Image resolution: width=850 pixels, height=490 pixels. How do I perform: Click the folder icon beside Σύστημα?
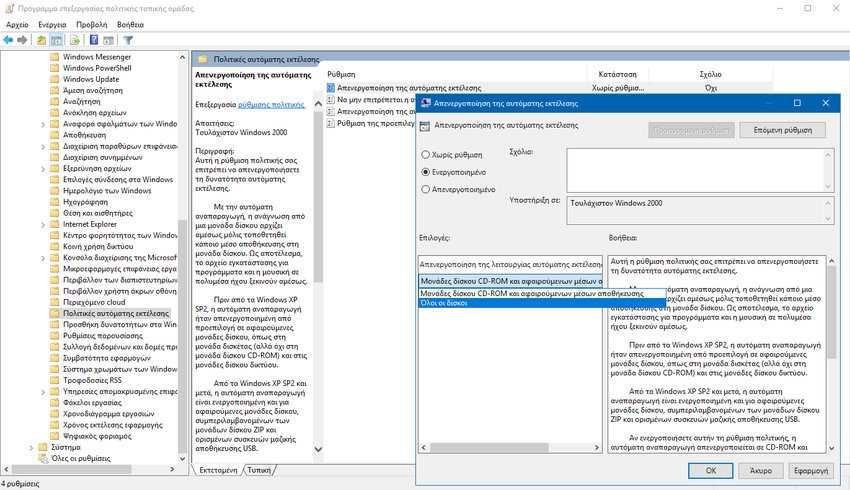click(43, 447)
